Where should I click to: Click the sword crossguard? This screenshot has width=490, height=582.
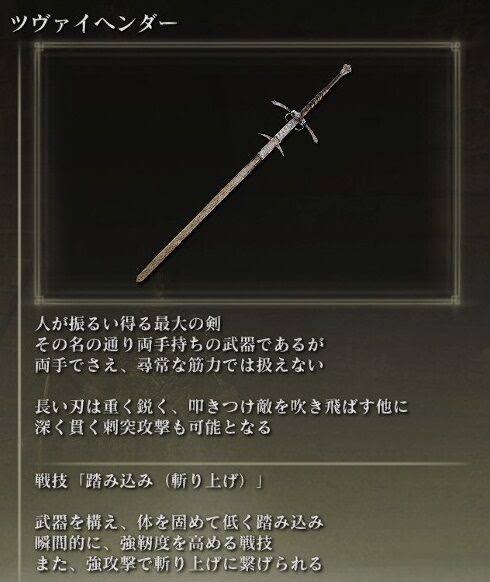pyautogui.click(x=295, y=117)
